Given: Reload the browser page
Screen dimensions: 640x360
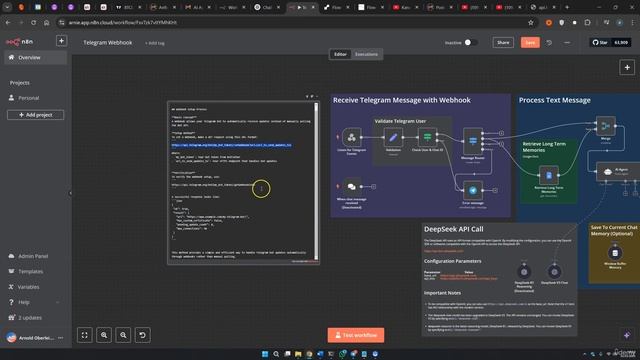Looking at the screenshot, I should coord(33,22).
